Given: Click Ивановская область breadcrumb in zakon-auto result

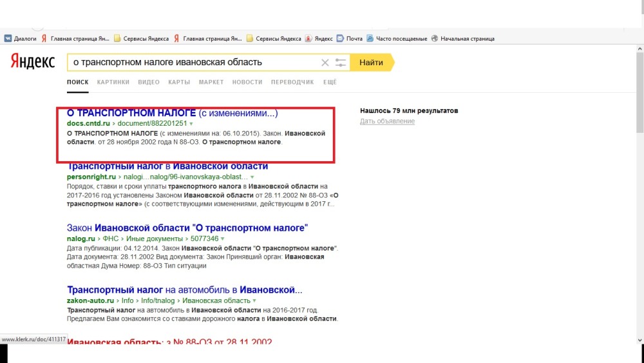Looking at the screenshot, I should pyautogui.click(x=216, y=301).
